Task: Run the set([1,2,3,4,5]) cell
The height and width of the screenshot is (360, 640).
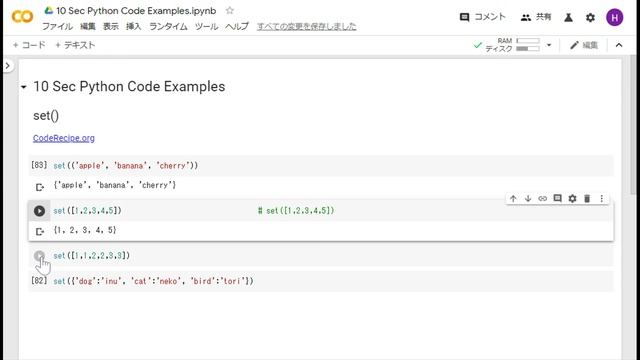Action: coord(39,211)
